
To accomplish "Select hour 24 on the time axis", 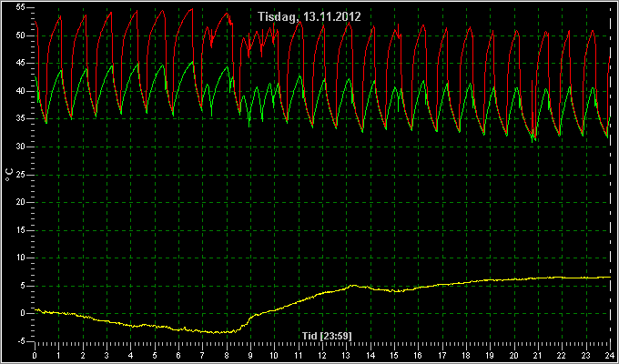I will [x=610, y=354].
